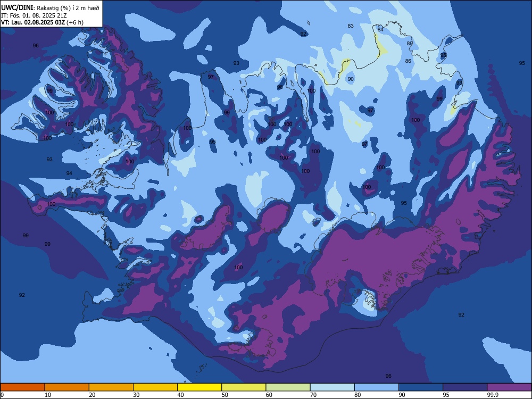Click the pale yellow 50–60 legend swatch
Screen dimensions: 532x399
(244, 387)
